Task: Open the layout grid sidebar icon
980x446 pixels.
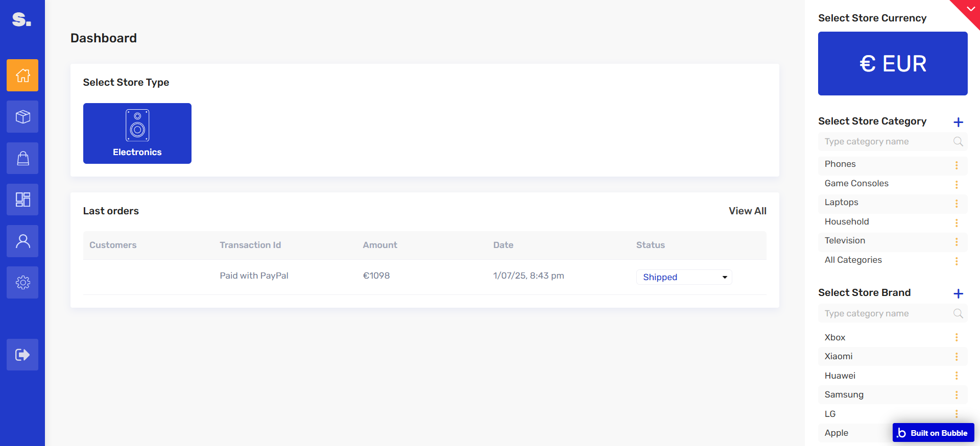Action: (22, 200)
